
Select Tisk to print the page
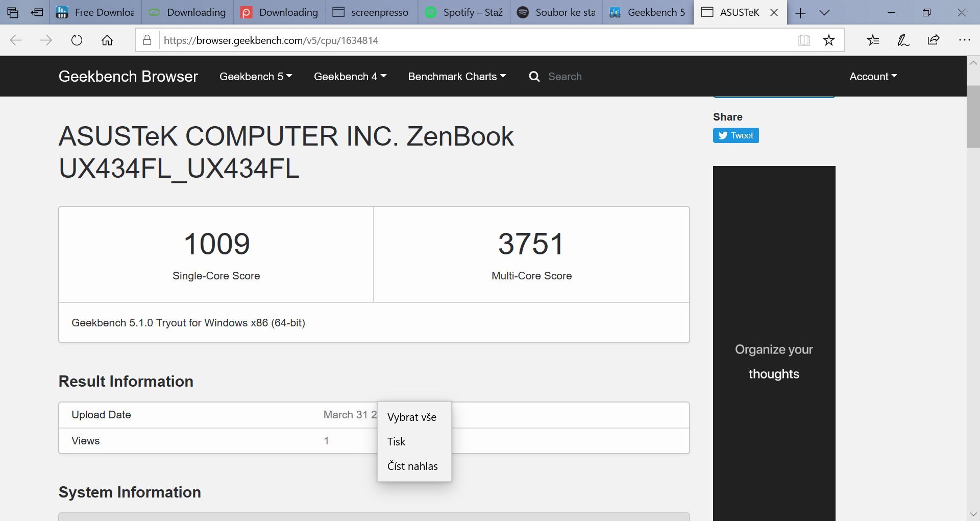click(x=396, y=441)
